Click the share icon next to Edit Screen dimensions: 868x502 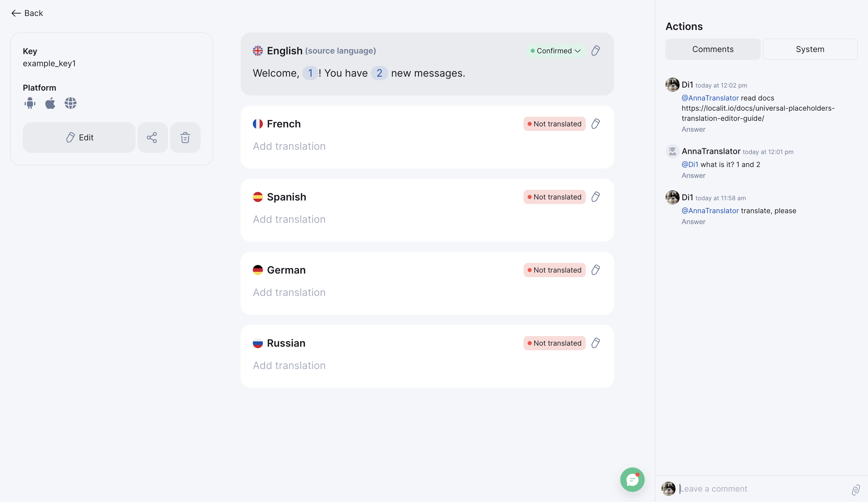click(152, 138)
